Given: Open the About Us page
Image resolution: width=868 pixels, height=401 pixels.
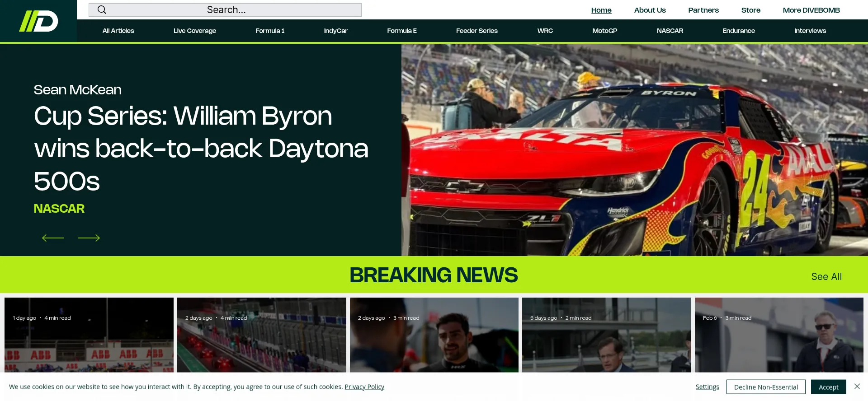Looking at the screenshot, I should 650,10.
